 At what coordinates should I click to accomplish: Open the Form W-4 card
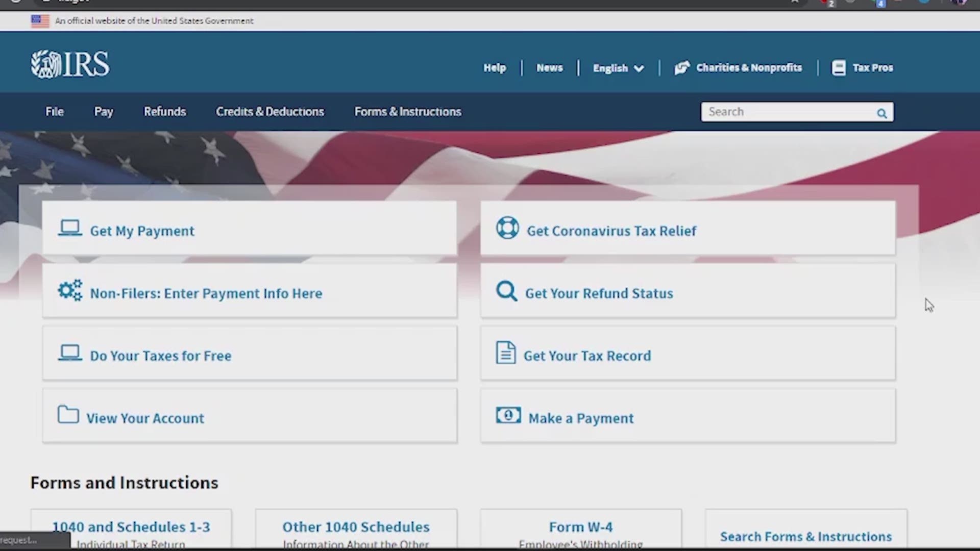pyautogui.click(x=580, y=528)
